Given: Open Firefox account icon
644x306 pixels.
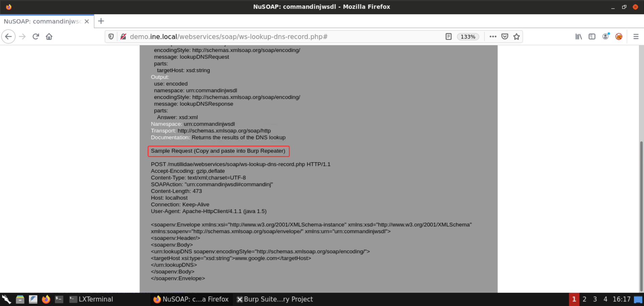Looking at the screenshot, I should (605, 37).
